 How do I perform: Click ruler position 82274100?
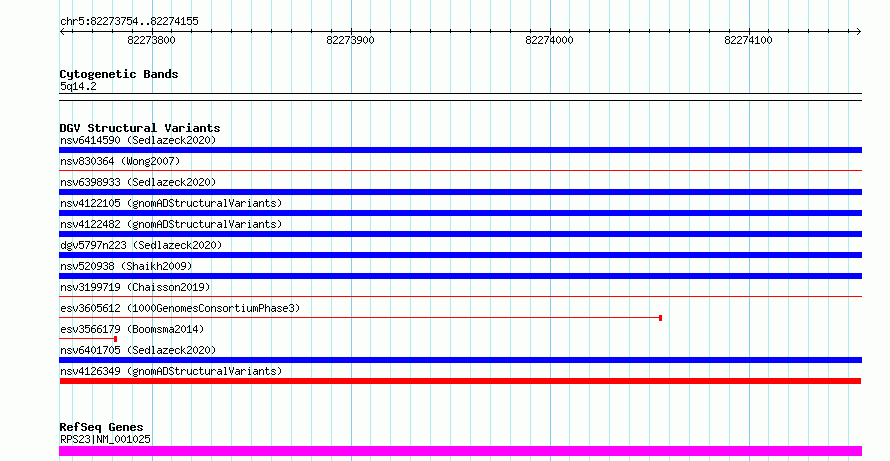tap(749, 40)
